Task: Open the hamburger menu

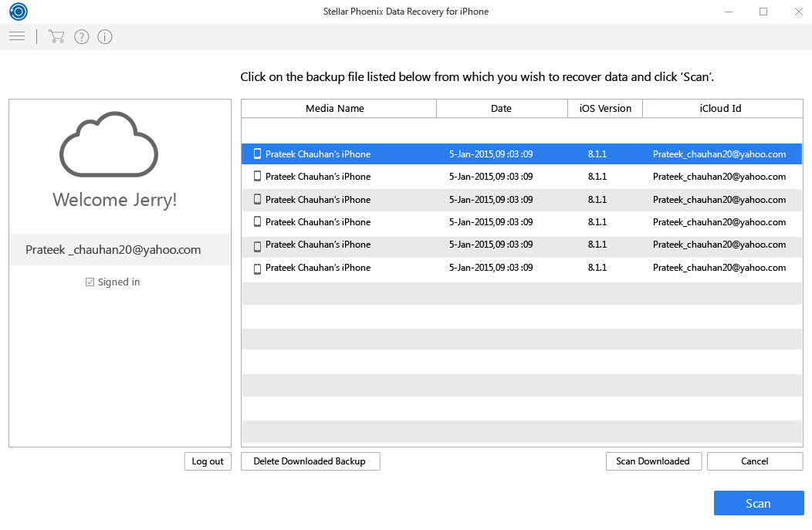Action: pos(17,36)
